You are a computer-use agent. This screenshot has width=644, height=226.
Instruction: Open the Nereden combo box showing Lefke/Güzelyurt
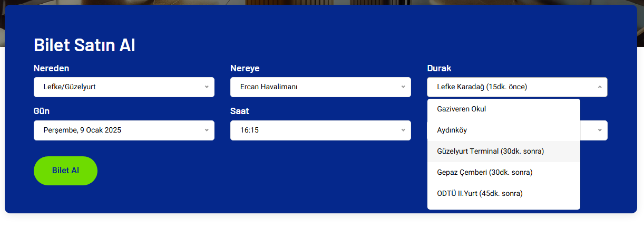tap(119, 87)
